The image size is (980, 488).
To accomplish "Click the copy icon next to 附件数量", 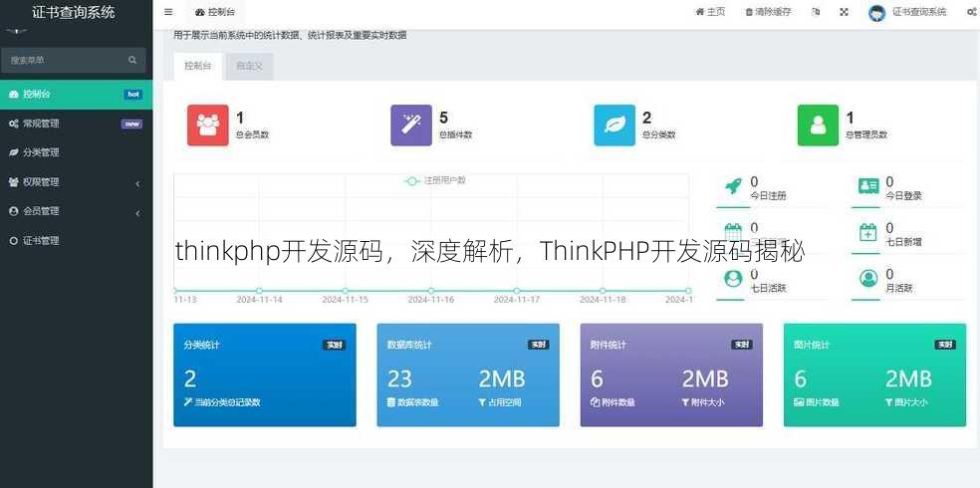I will (595, 402).
